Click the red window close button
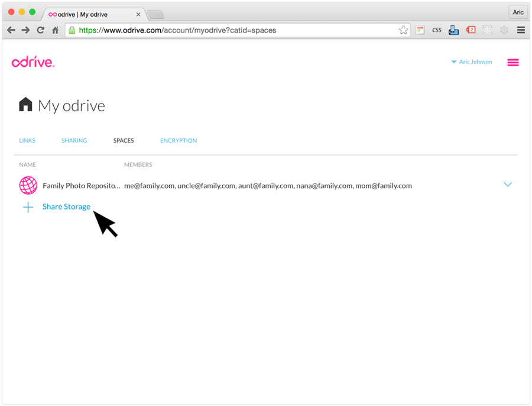 (x=11, y=12)
